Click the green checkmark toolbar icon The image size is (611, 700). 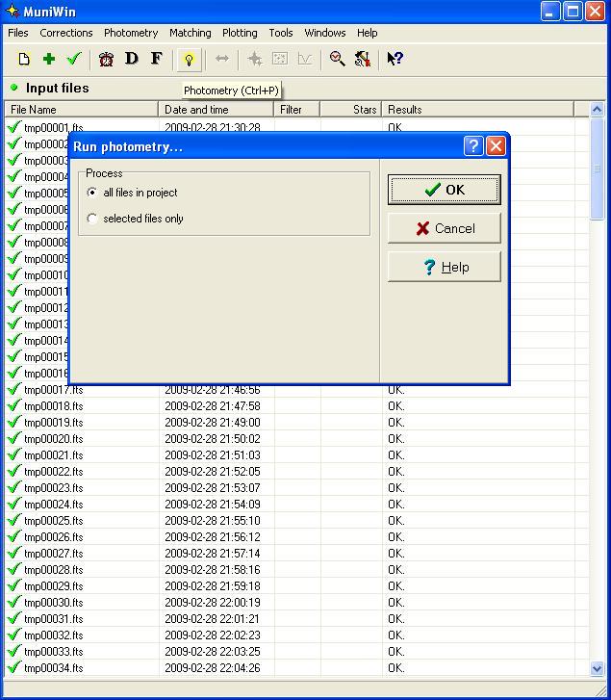click(73, 60)
